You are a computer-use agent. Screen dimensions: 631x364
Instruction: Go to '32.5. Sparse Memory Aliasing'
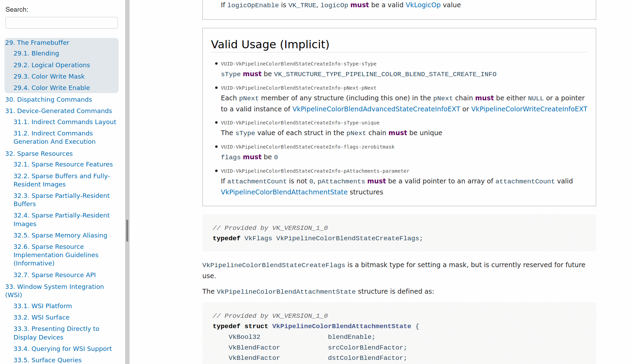60,235
